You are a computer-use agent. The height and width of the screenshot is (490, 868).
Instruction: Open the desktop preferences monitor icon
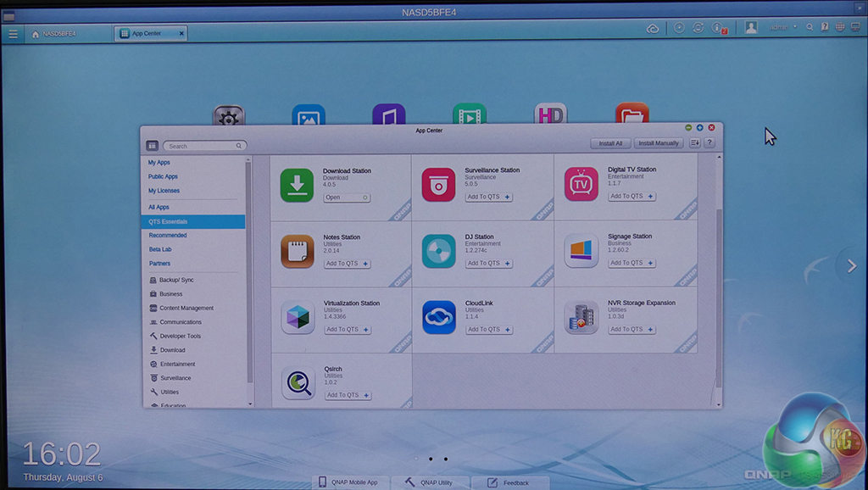(x=855, y=26)
